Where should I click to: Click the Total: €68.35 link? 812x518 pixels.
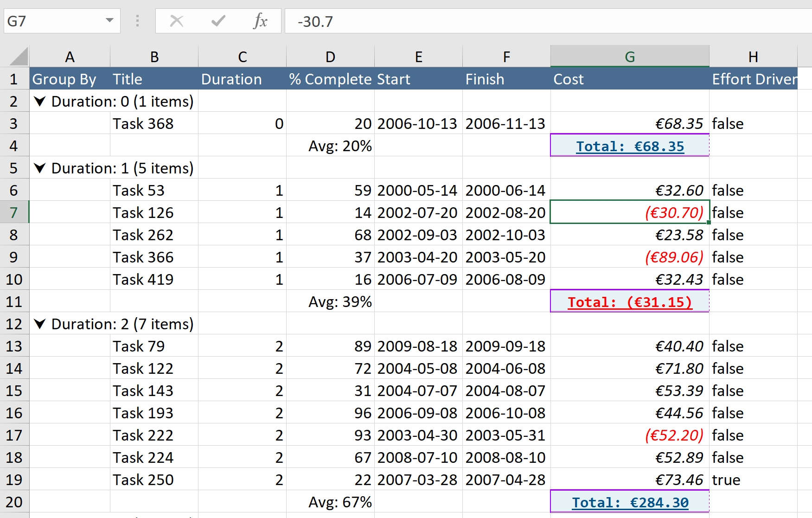click(x=630, y=147)
